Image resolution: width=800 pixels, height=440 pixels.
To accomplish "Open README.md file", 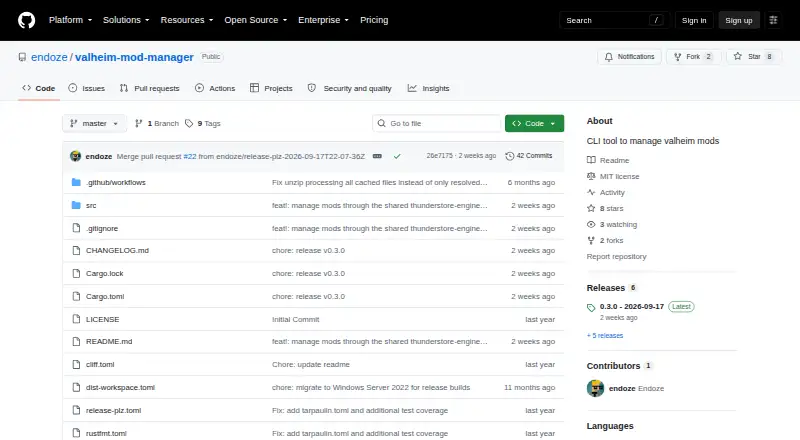I will pyautogui.click(x=109, y=341).
